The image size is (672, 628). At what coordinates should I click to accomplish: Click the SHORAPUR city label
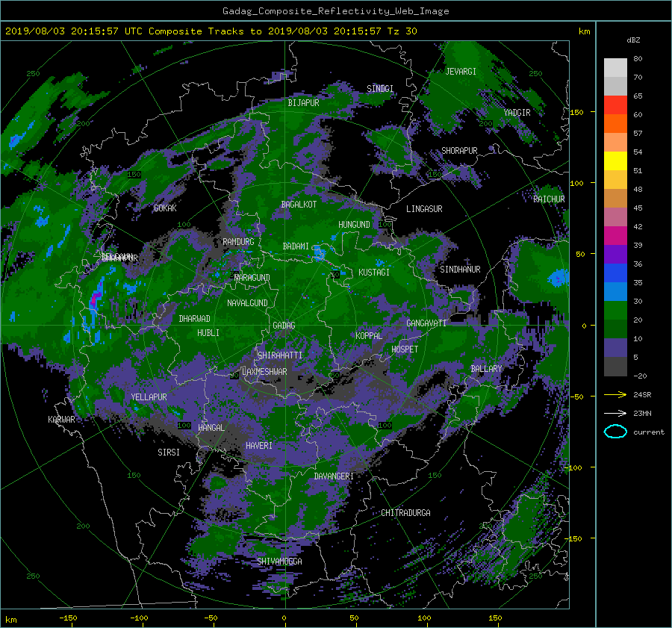click(459, 151)
